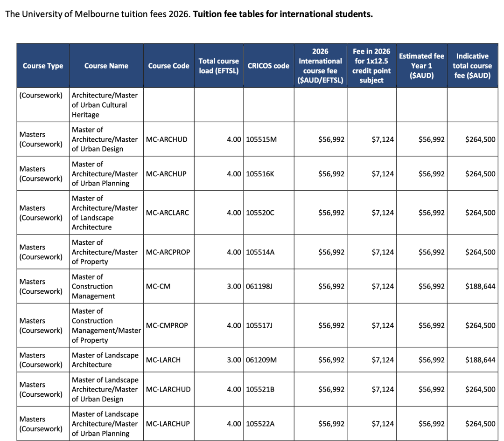This screenshot has height=441, width=504.
Task: Click the 'Master of Construction Management' course name
Action: (93, 286)
